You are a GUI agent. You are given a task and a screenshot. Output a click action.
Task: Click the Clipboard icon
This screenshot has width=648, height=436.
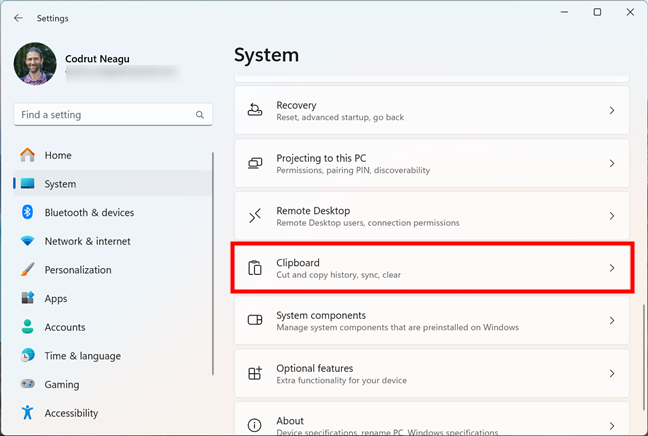point(255,268)
